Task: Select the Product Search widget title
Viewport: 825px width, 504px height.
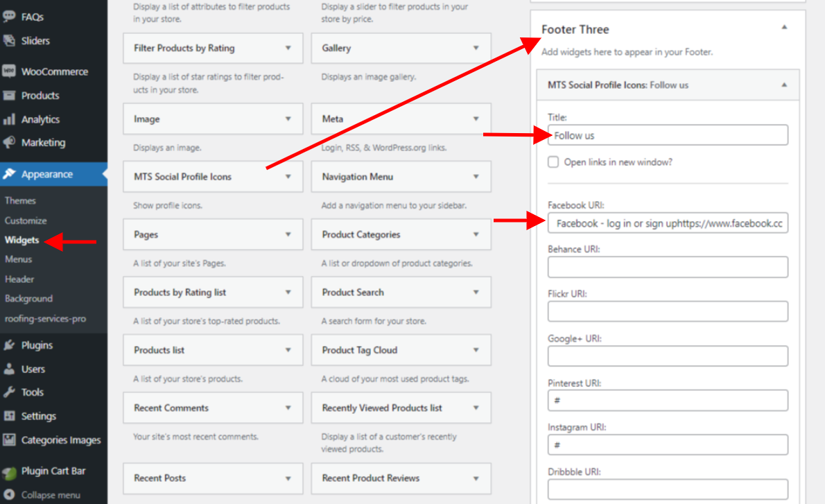Action: click(x=353, y=293)
